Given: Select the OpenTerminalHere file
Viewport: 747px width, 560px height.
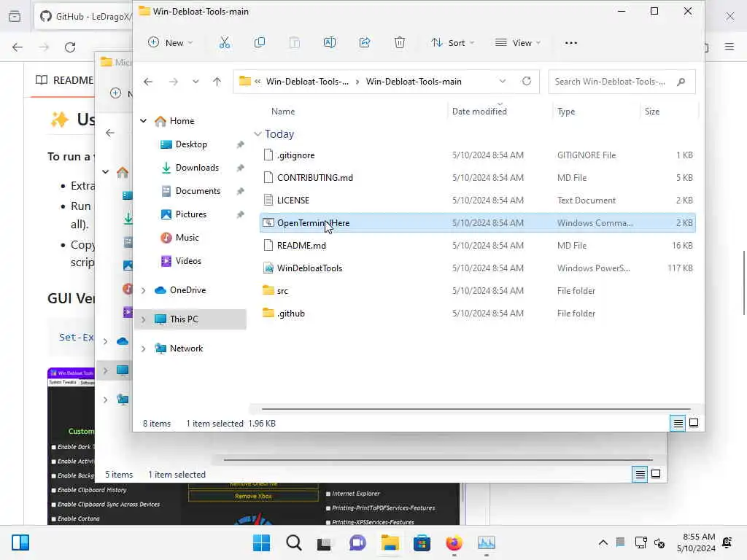Looking at the screenshot, I should (477, 223).
